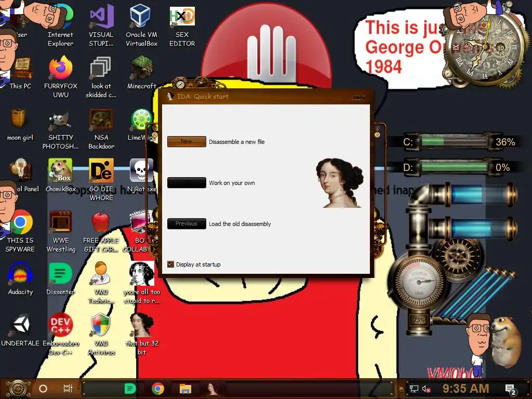Open the NjRat exe skull icon

point(141,176)
